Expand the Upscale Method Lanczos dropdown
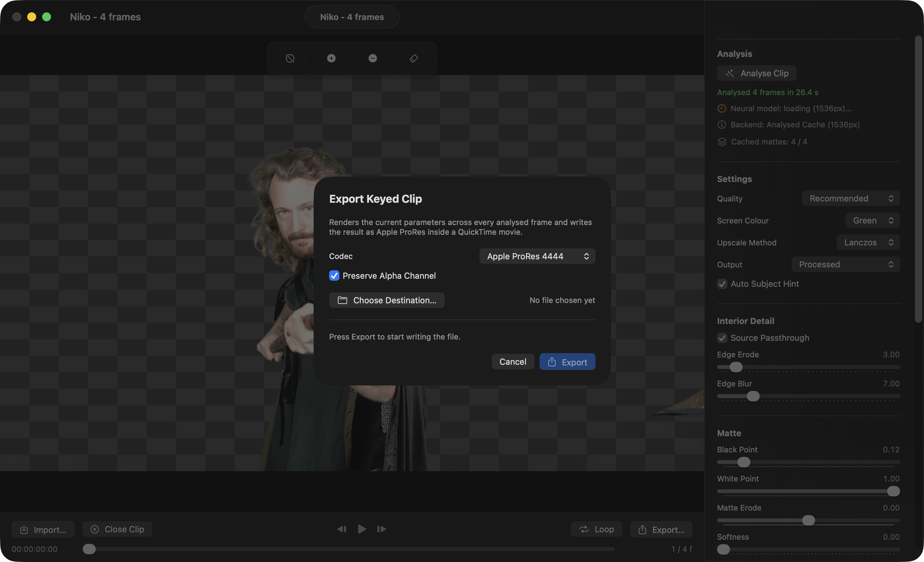 868,242
